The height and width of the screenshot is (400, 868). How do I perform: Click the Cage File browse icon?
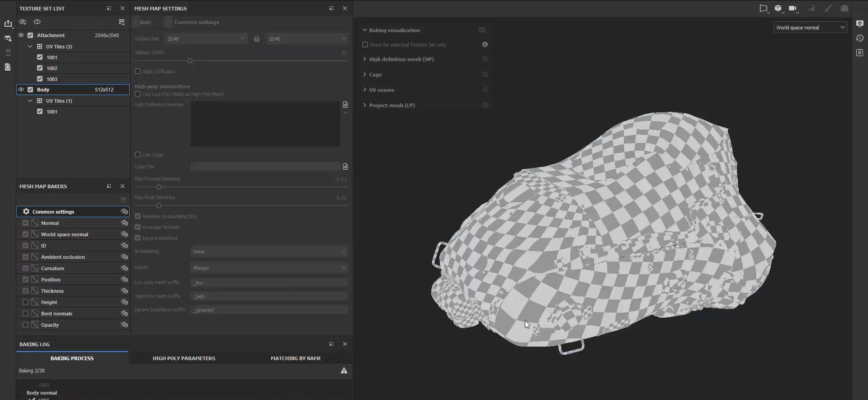[345, 167]
